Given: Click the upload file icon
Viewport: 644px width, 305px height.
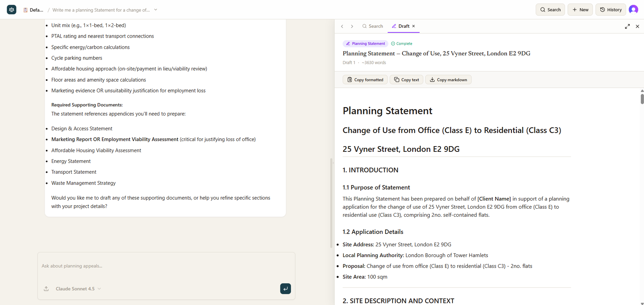Looking at the screenshot, I should click(x=46, y=289).
